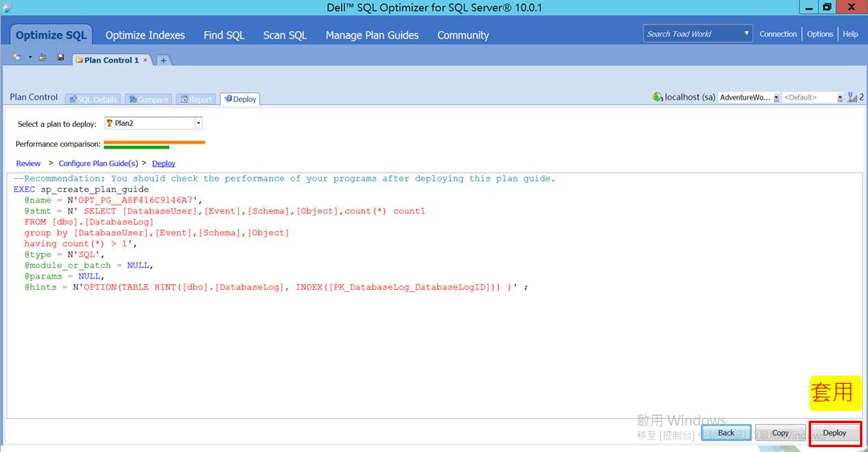Click the new session icon in toolbar

(17, 57)
